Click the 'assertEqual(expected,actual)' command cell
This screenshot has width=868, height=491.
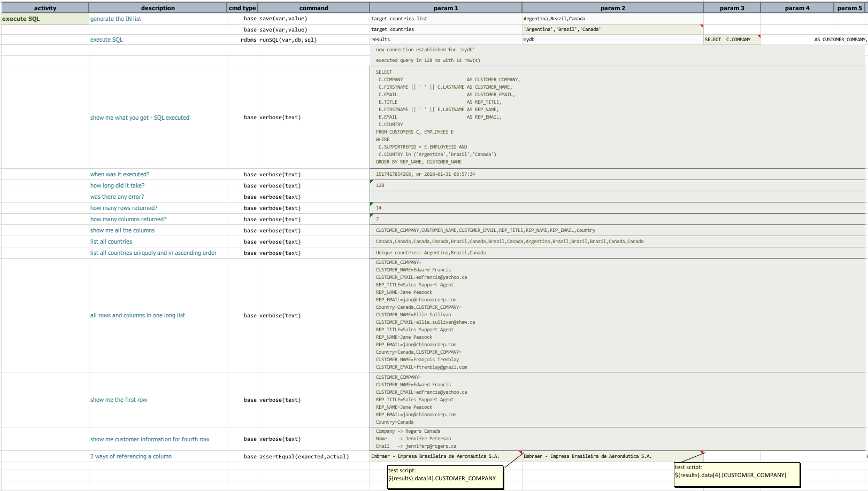(314, 456)
